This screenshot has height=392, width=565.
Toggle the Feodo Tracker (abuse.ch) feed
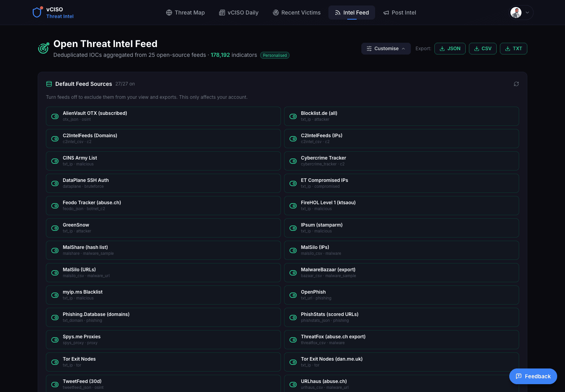coord(55,206)
